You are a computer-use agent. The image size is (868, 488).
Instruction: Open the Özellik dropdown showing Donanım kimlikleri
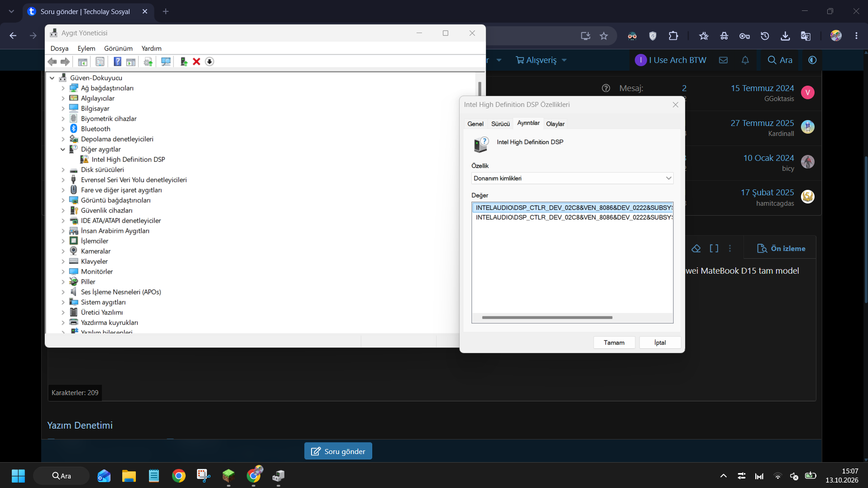[572, 178]
